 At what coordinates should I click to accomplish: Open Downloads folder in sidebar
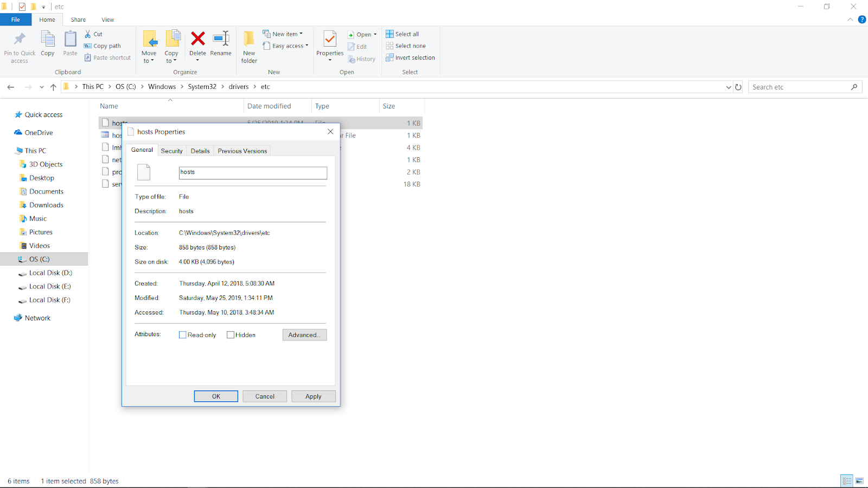point(41,205)
